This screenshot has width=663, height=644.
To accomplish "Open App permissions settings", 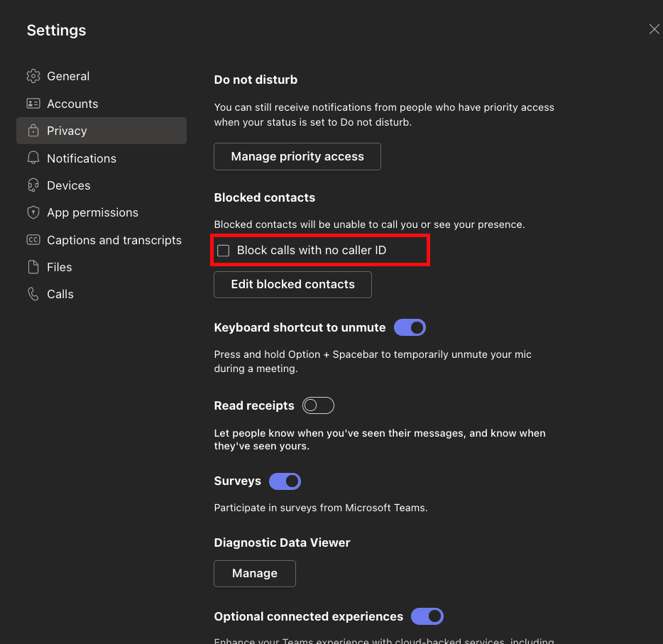I will (101, 212).
